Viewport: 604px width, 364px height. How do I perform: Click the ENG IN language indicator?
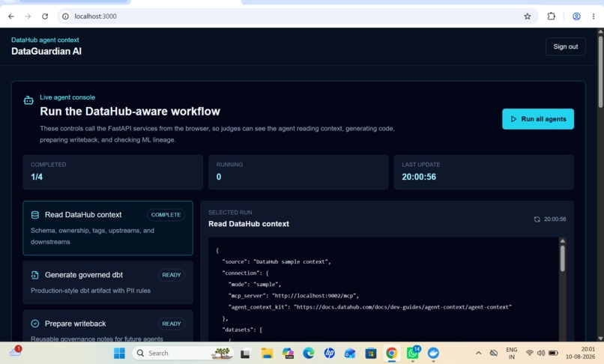click(x=512, y=354)
